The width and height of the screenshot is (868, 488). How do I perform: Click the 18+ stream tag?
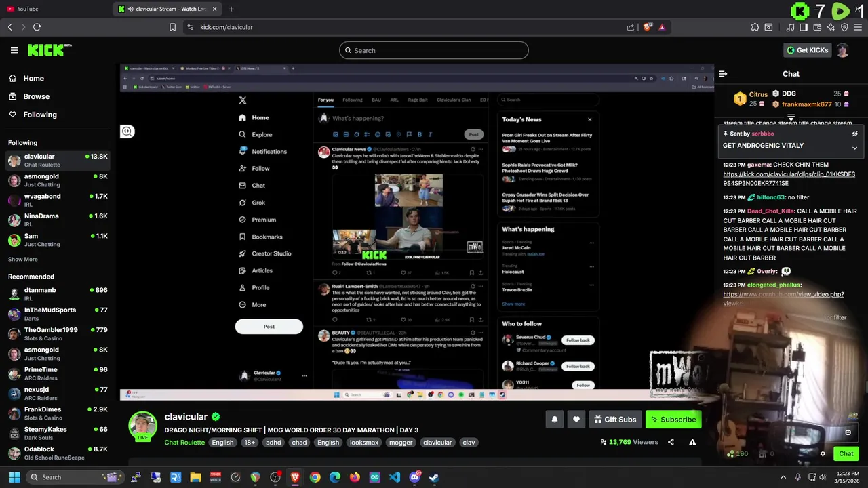(x=250, y=443)
